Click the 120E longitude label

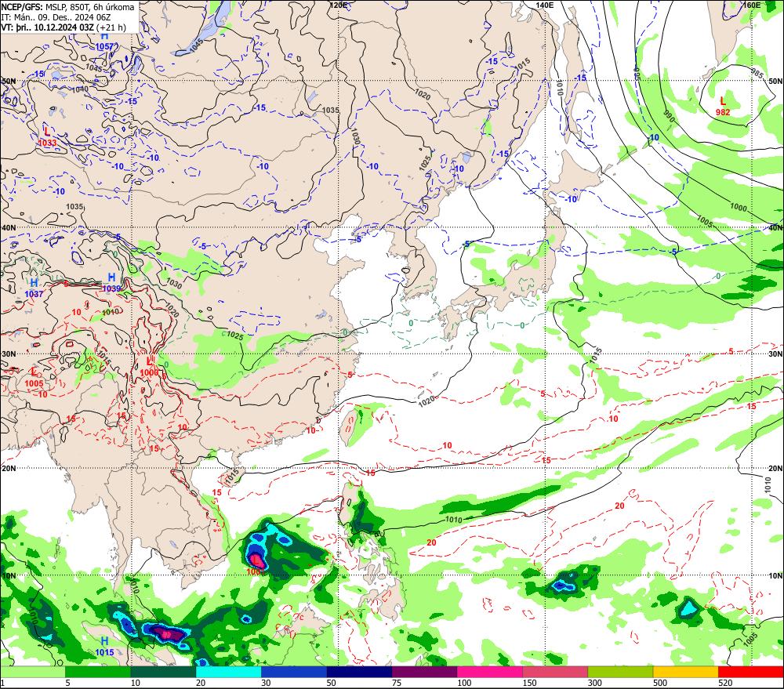[339, 5]
